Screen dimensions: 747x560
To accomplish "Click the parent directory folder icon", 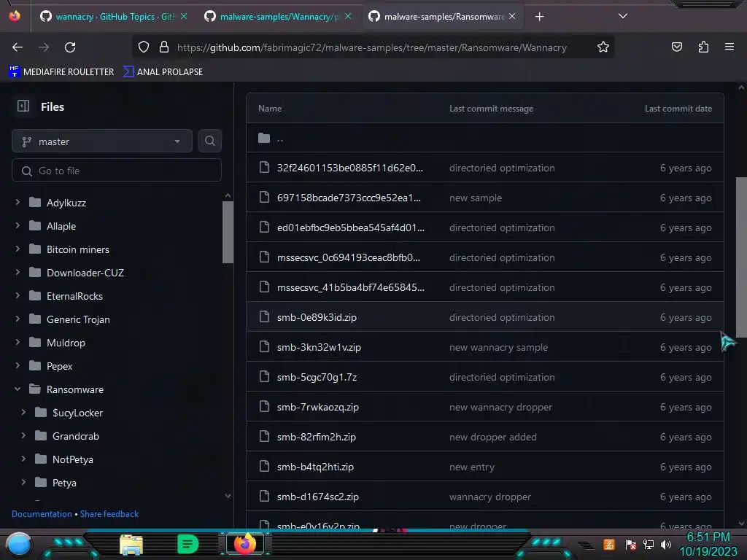I will click(x=264, y=138).
